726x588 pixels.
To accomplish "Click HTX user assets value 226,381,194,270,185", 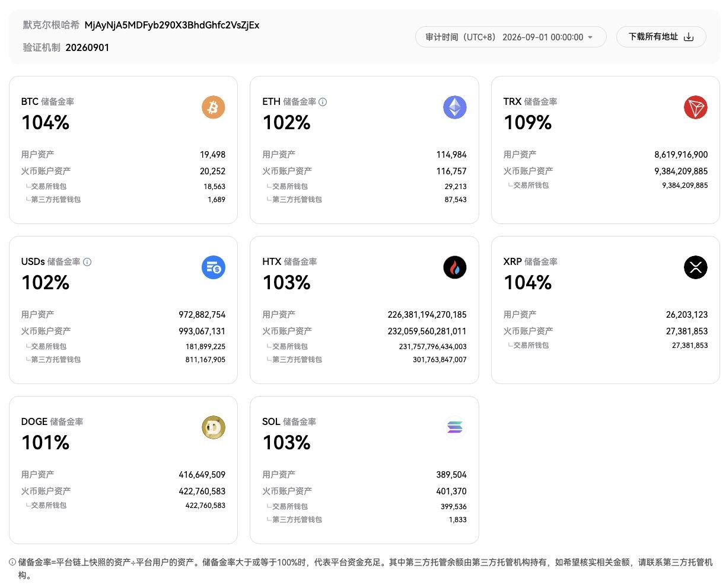I will pyautogui.click(x=427, y=315).
